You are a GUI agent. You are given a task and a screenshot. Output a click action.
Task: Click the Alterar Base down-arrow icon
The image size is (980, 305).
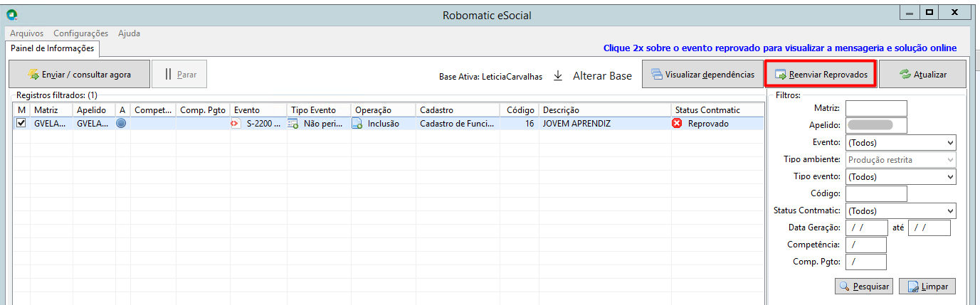point(558,75)
